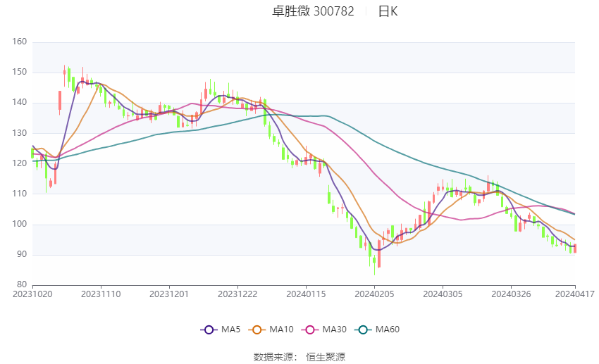599x364 pixels.
Task: Click x-axis date label 20240115
Action: click(x=306, y=294)
